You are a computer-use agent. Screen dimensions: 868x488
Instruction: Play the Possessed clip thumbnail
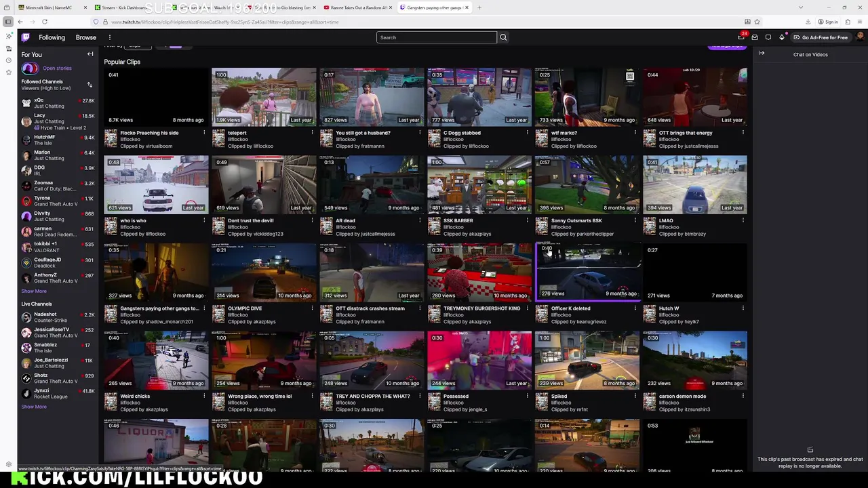pyautogui.click(x=479, y=360)
